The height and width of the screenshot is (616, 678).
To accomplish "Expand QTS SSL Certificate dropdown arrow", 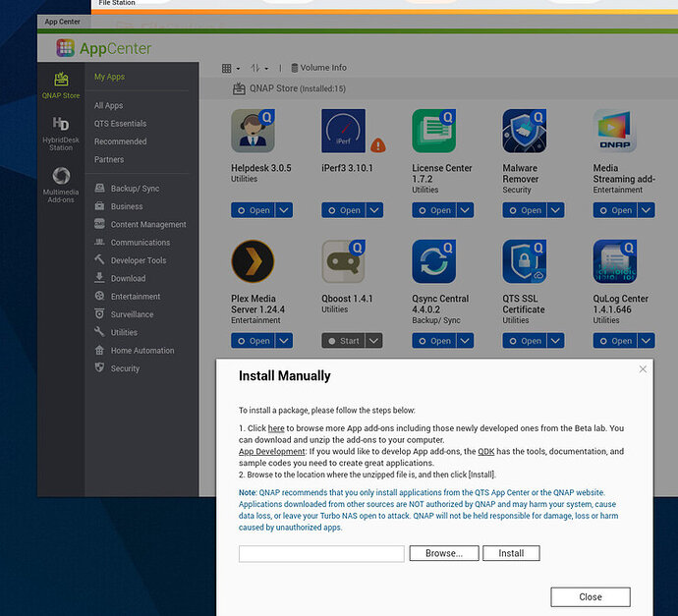I will 555,341.
